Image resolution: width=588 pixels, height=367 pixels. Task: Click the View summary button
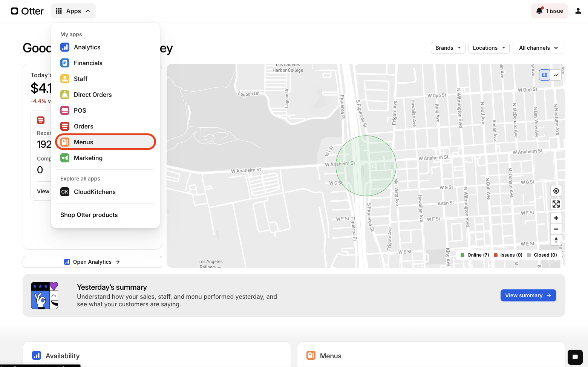(x=528, y=295)
